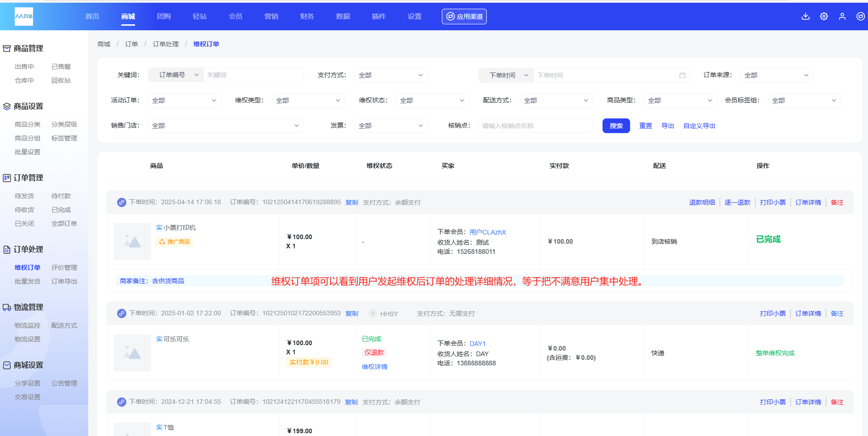
Task: Open 批量发货 in sidebar
Action: coord(28,281)
